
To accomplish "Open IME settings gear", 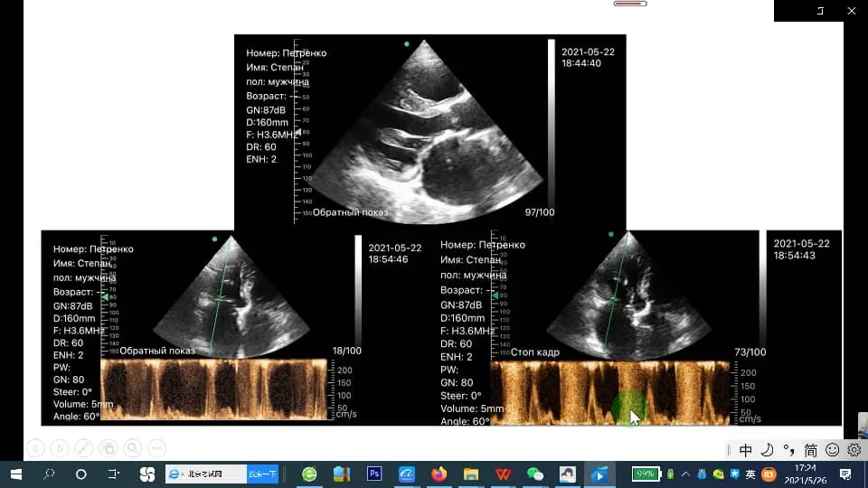I will (854, 450).
